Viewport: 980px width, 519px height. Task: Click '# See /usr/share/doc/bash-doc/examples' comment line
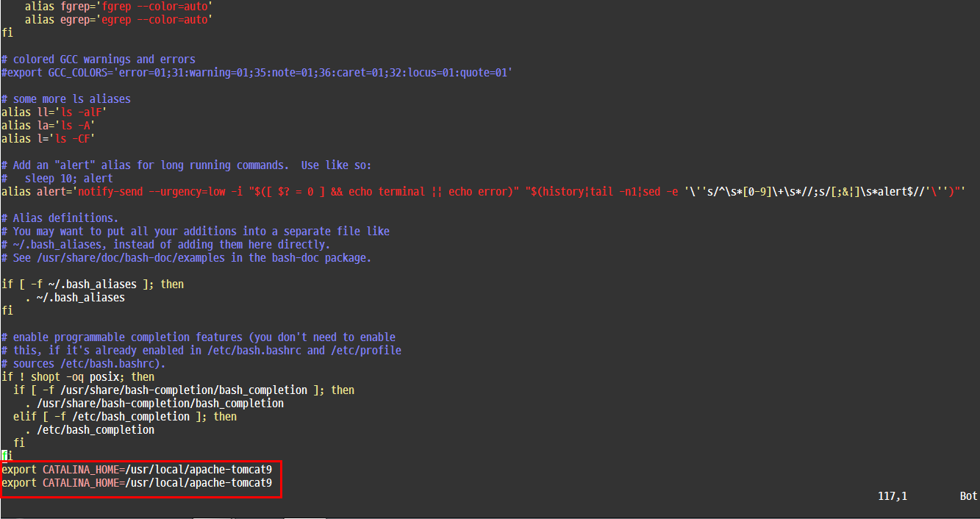coord(187,257)
